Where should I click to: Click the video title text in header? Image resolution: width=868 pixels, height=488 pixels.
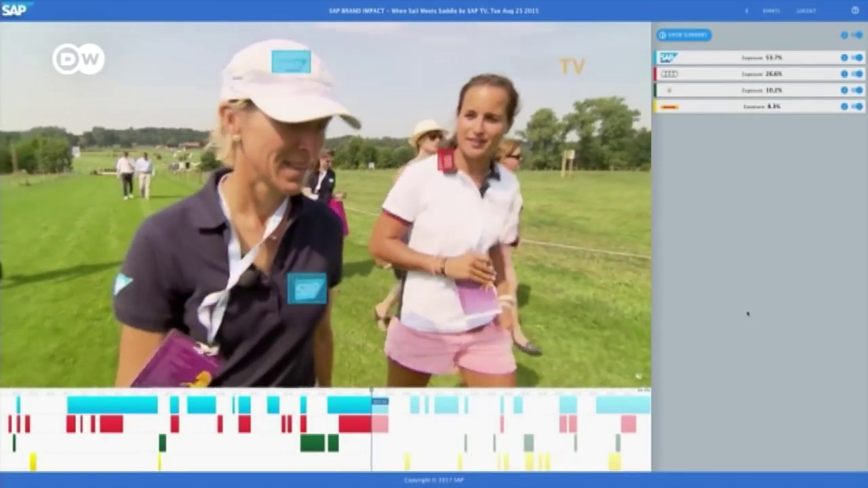pos(433,11)
